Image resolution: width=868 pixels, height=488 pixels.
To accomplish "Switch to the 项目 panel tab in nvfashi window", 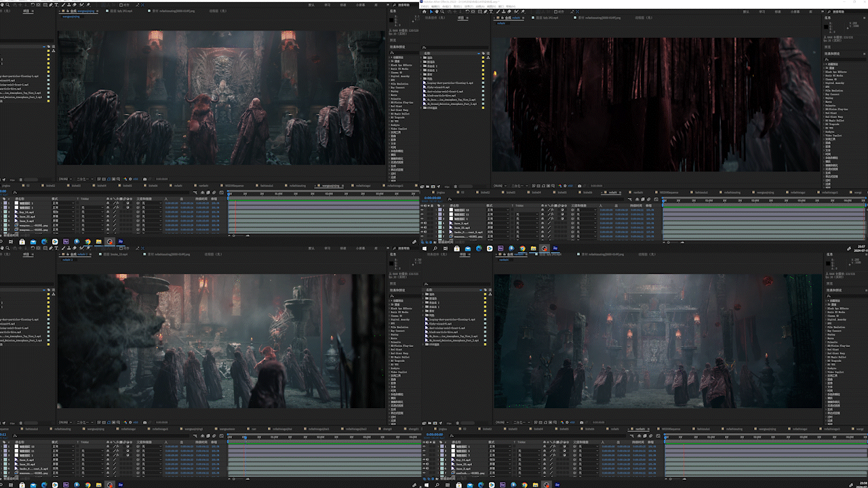I will [462, 18].
